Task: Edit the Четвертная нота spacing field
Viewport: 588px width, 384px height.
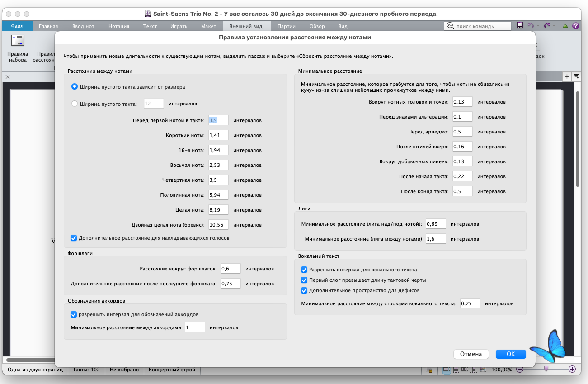Action: pyautogui.click(x=218, y=180)
